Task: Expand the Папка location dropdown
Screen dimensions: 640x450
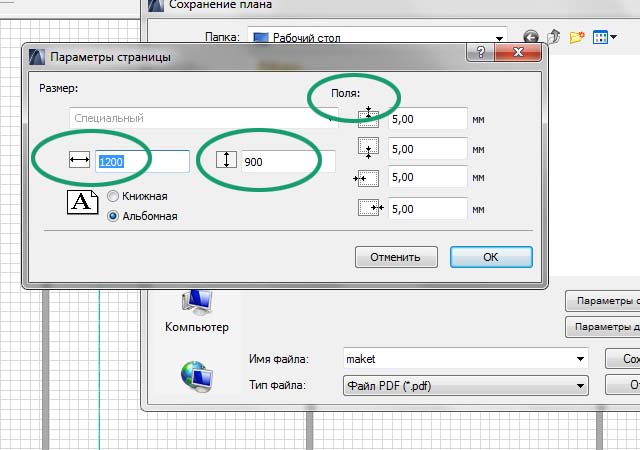Action: tap(498, 39)
